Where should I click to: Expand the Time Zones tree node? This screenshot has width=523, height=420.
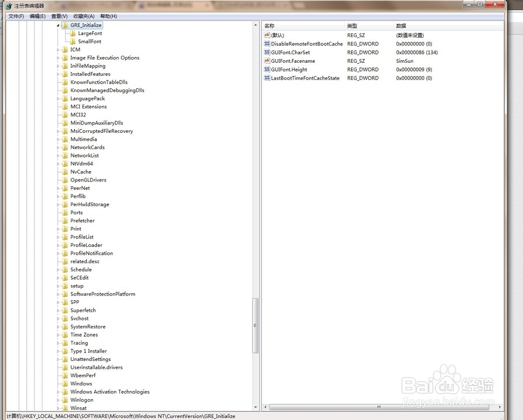58,335
